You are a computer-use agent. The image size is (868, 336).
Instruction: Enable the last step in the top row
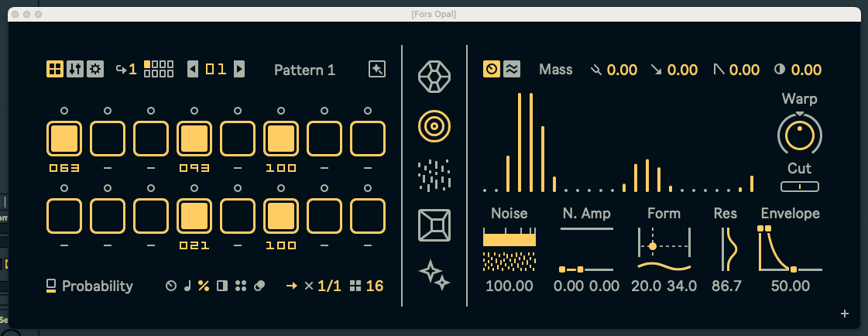pos(368,139)
